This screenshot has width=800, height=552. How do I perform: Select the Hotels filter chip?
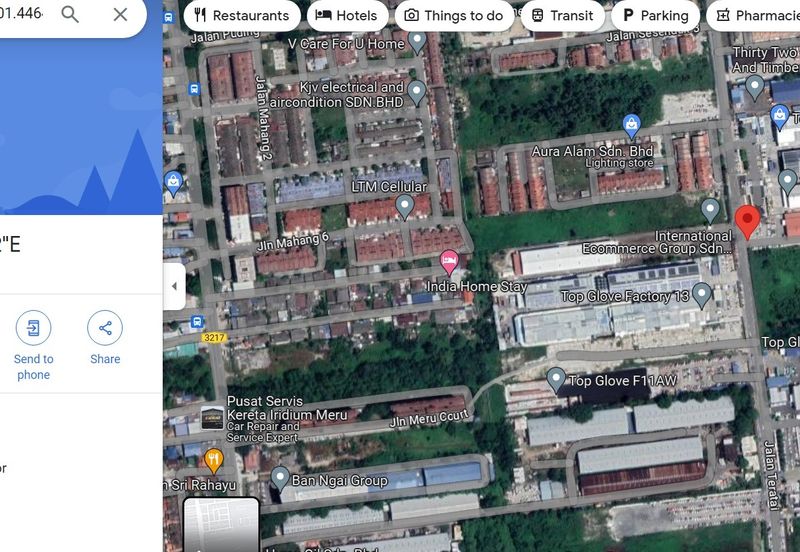[x=347, y=15]
